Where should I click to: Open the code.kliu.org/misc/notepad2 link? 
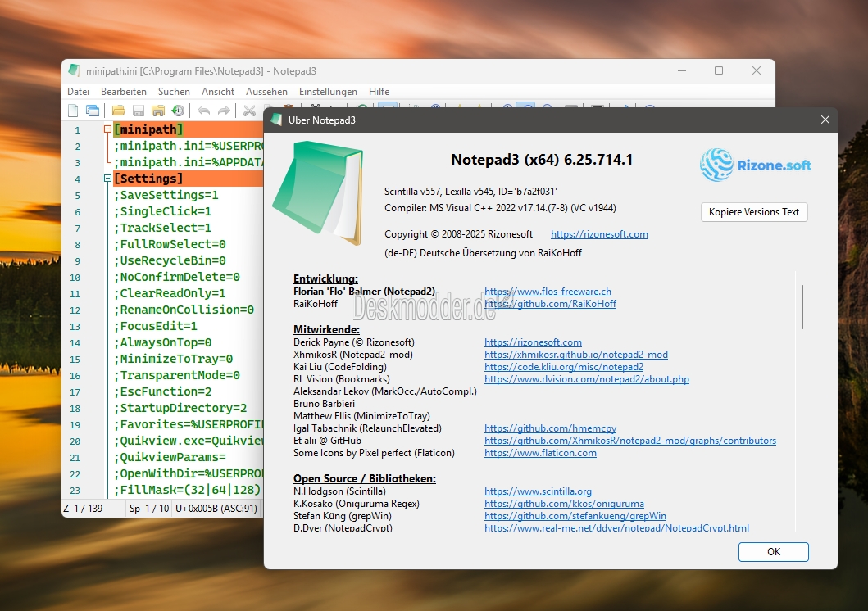coord(564,367)
